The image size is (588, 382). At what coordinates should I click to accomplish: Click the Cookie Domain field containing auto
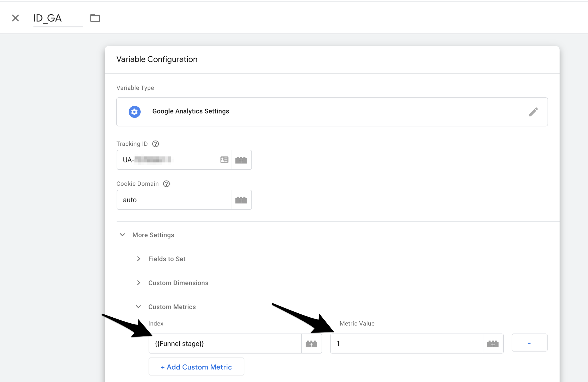174,200
